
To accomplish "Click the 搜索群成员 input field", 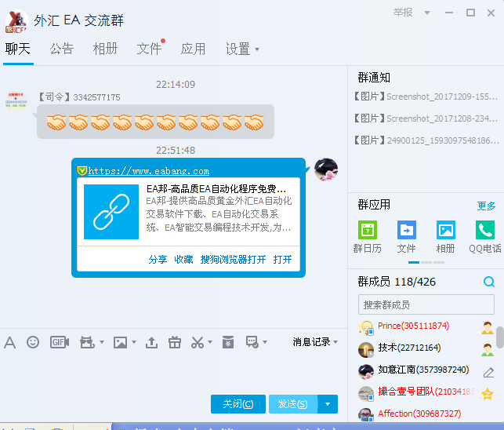I will (426, 304).
